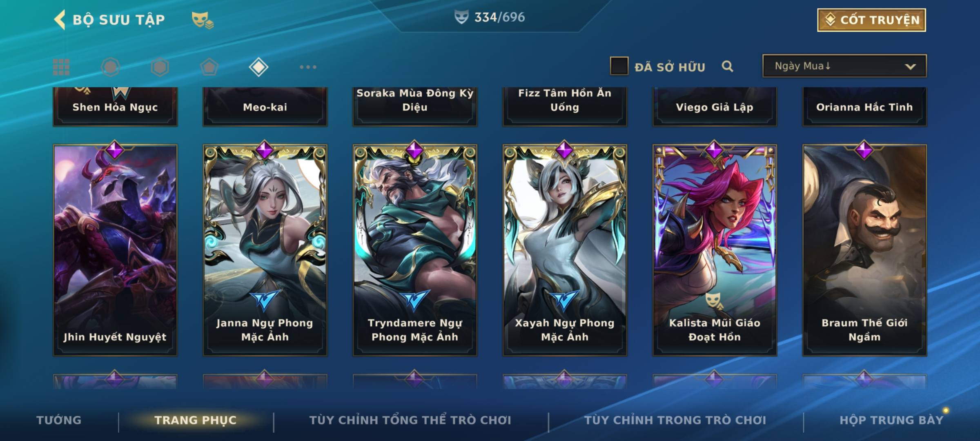Open the Braum Thế Giới Ngầm card
Image resolution: width=980 pixels, height=441 pixels.
[864, 250]
